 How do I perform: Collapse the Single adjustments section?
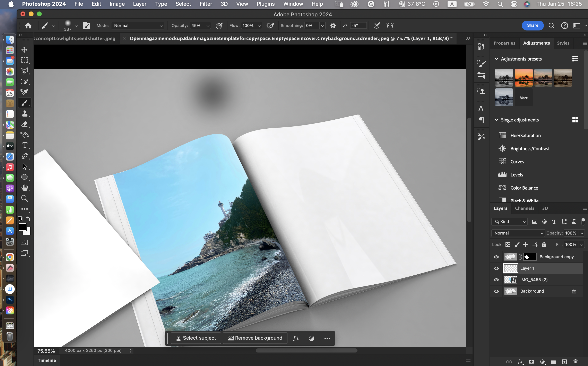point(496,120)
